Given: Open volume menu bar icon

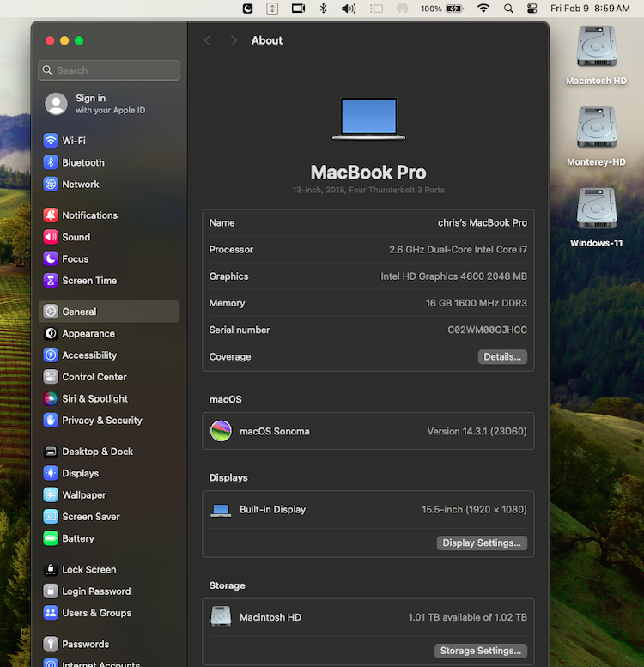Looking at the screenshot, I should tap(349, 9).
